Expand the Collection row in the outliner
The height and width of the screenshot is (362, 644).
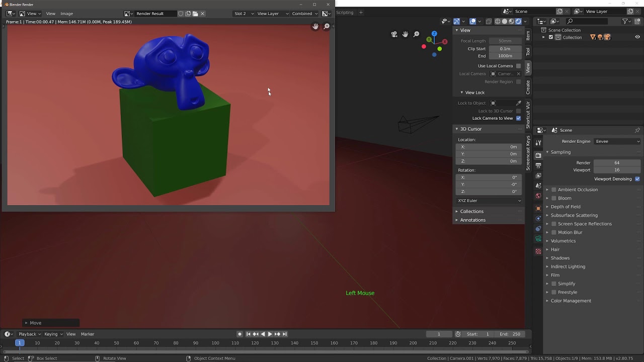(x=544, y=37)
